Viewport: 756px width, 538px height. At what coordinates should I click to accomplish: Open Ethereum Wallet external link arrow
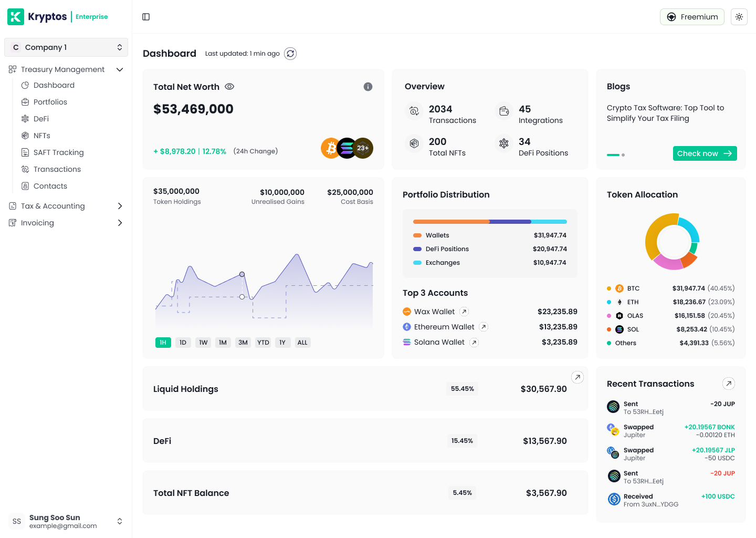(484, 327)
